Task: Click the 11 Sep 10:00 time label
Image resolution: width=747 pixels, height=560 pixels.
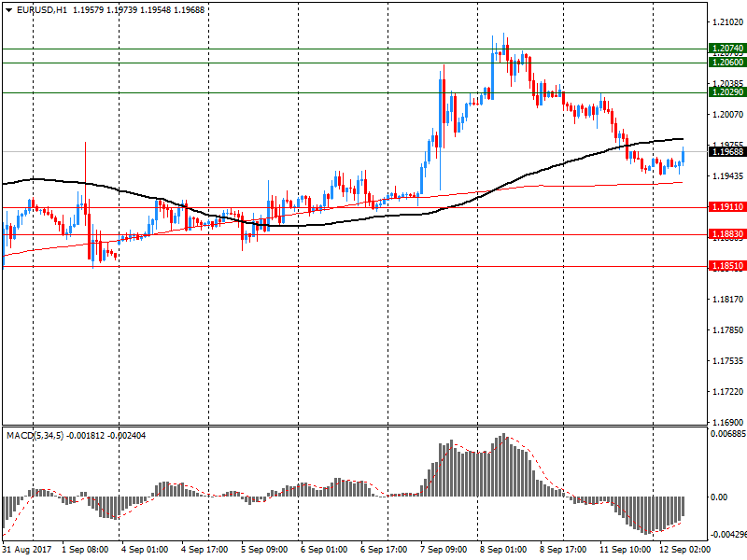Action: (x=625, y=550)
